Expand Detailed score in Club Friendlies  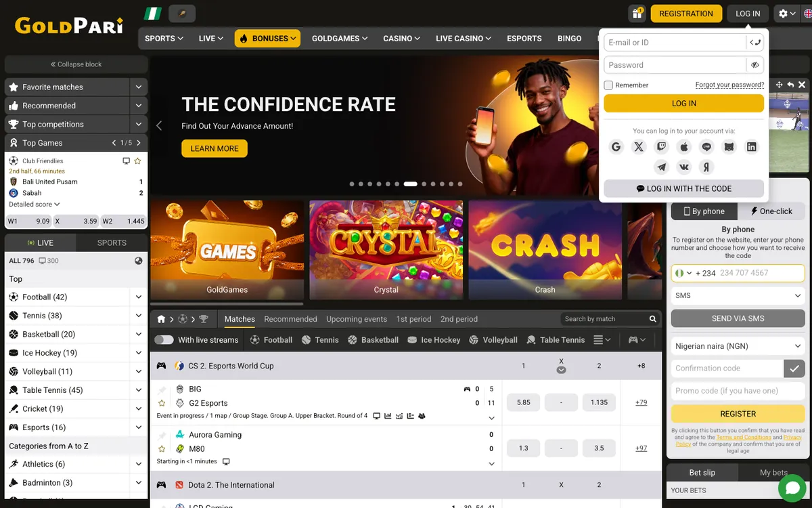35,204
